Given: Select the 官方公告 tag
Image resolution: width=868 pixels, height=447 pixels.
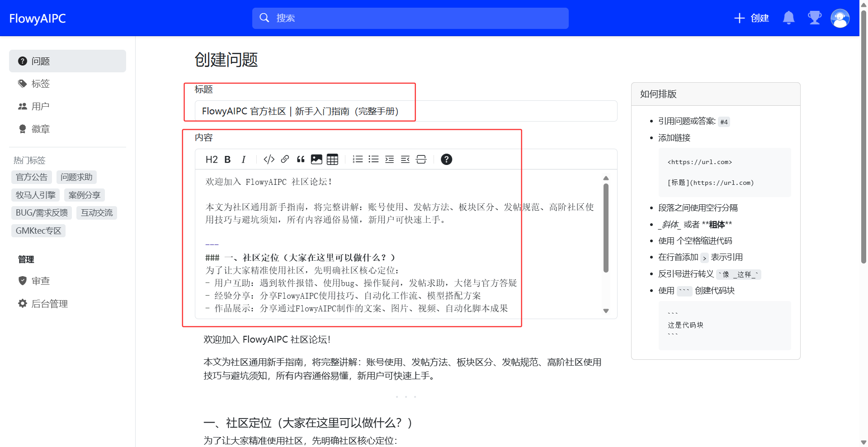Looking at the screenshot, I should click(x=32, y=177).
